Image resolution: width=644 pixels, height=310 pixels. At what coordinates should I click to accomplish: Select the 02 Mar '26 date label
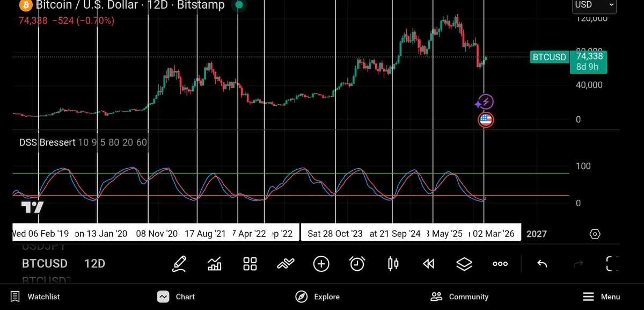494,234
